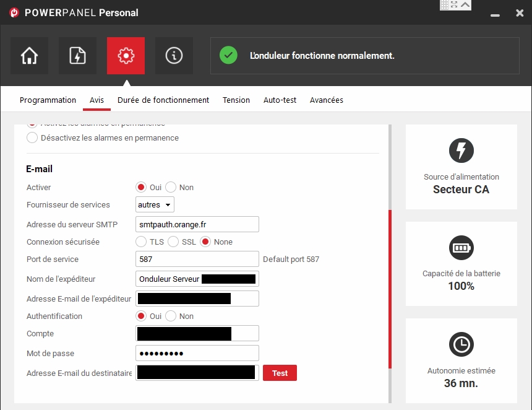The height and width of the screenshot is (410, 532).
Task: Select the settings gear icon
Action: point(126,56)
